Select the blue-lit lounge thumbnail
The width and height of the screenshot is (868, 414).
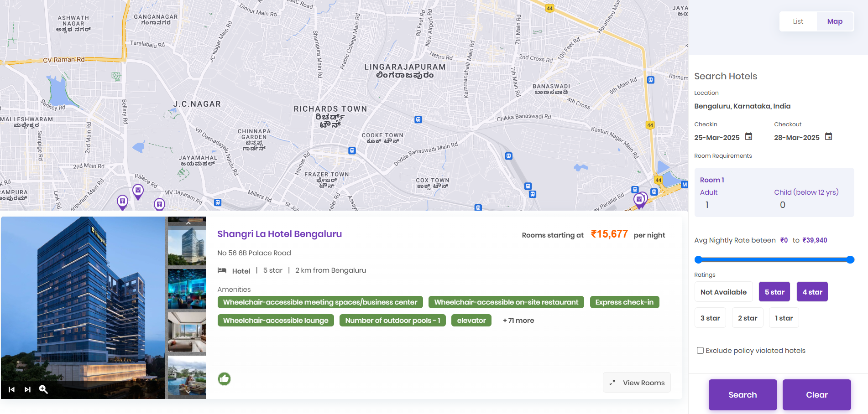click(x=187, y=289)
